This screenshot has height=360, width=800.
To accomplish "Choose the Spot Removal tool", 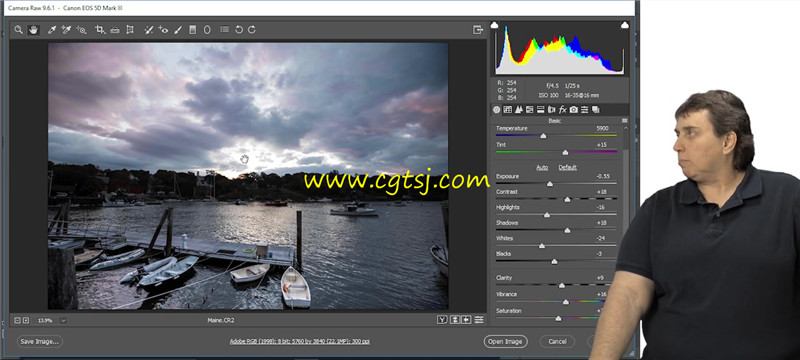I will [x=148, y=30].
